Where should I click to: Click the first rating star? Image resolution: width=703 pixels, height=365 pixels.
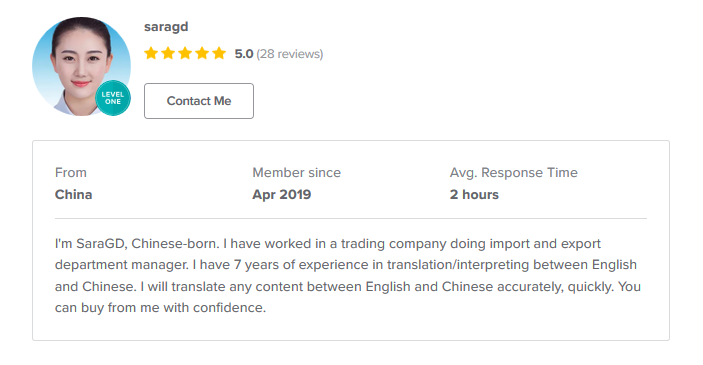coord(151,53)
